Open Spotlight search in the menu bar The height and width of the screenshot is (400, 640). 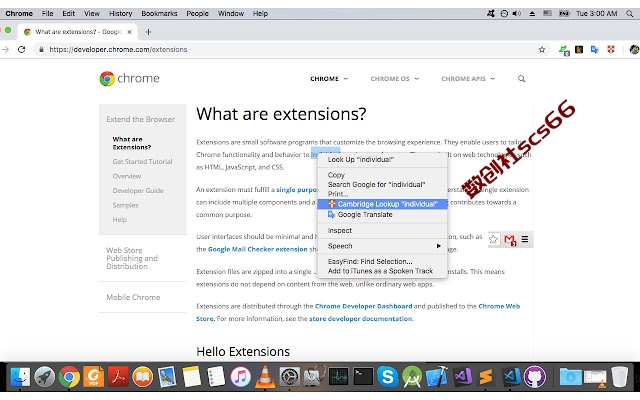click(630, 13)
